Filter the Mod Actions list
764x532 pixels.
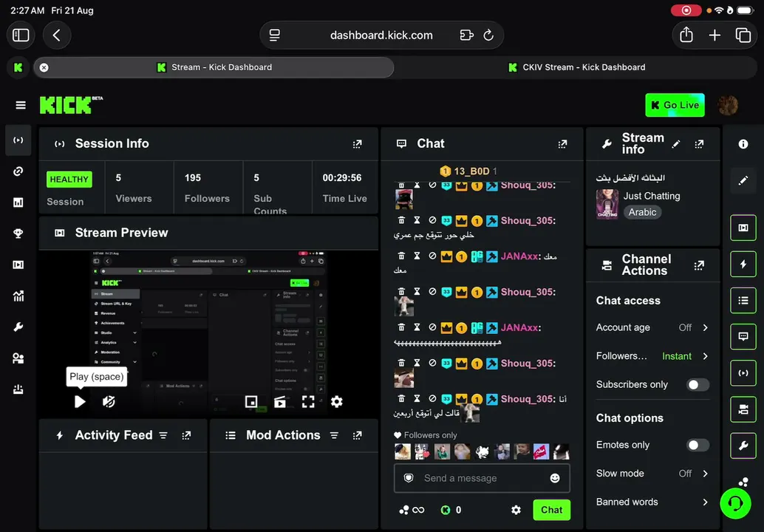point(334,435)
